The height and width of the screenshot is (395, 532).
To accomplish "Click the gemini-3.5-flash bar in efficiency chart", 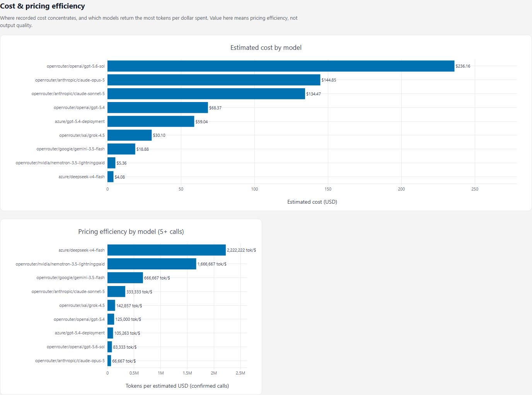I will coord(125,278).
